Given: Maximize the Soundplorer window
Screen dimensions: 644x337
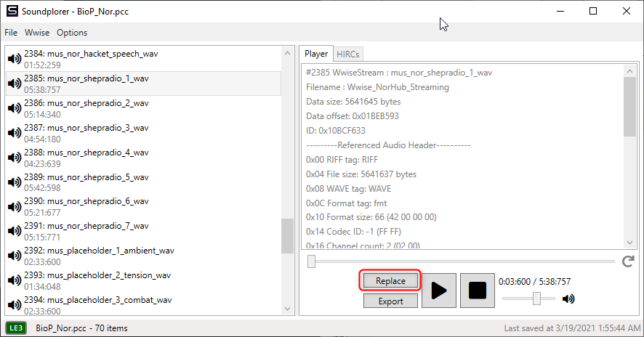Looking at the screenshot, I should click(x=593, y=11).
